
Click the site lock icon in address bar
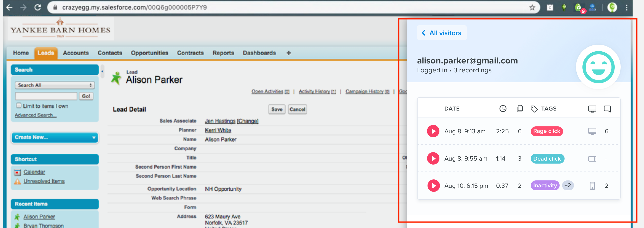coord(55,7)
